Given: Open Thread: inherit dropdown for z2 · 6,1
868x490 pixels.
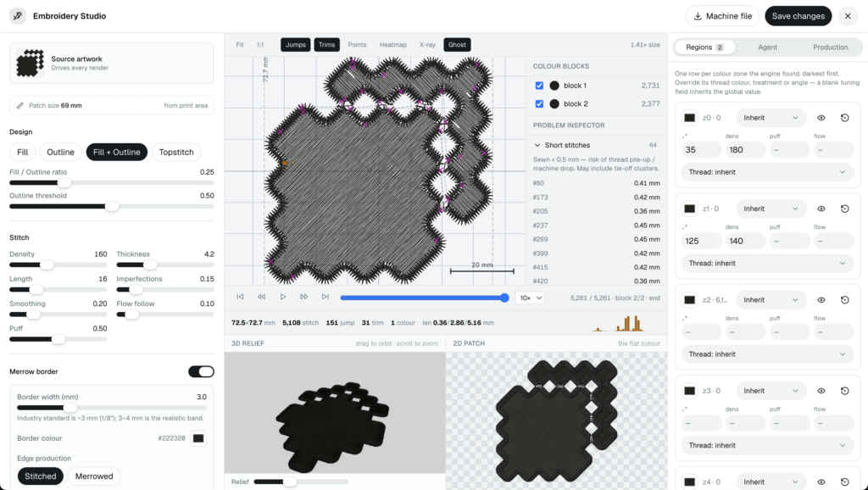Looking at the screenshot, I should pyautogui.click(x=767, y=354).
